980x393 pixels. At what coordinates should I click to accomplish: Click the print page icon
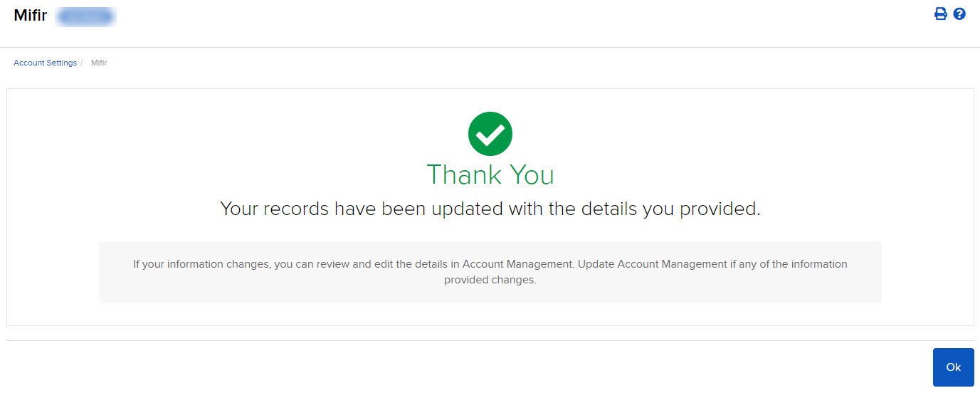pos(940,14)
